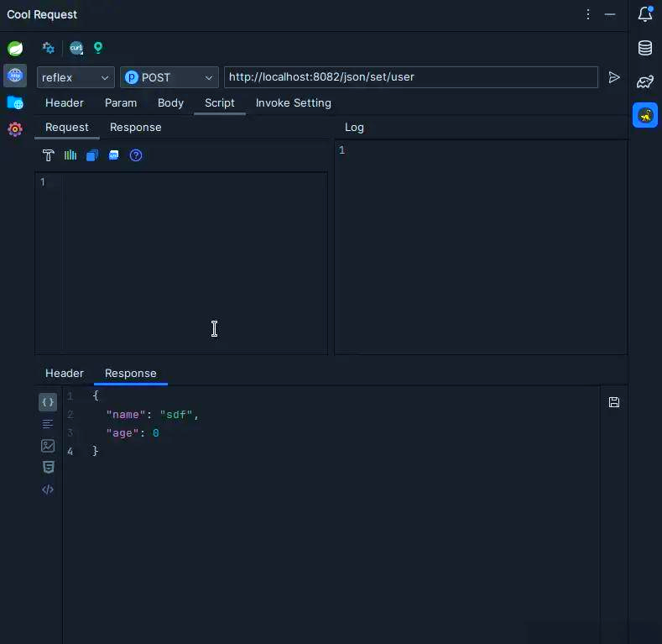Click the blue stacked windows icon

coord(92,155)
